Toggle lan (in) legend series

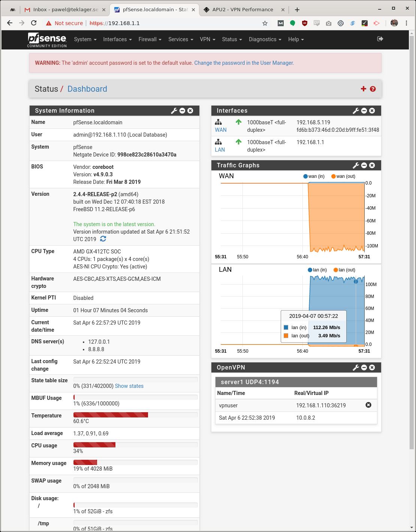[x=317, y=270]
